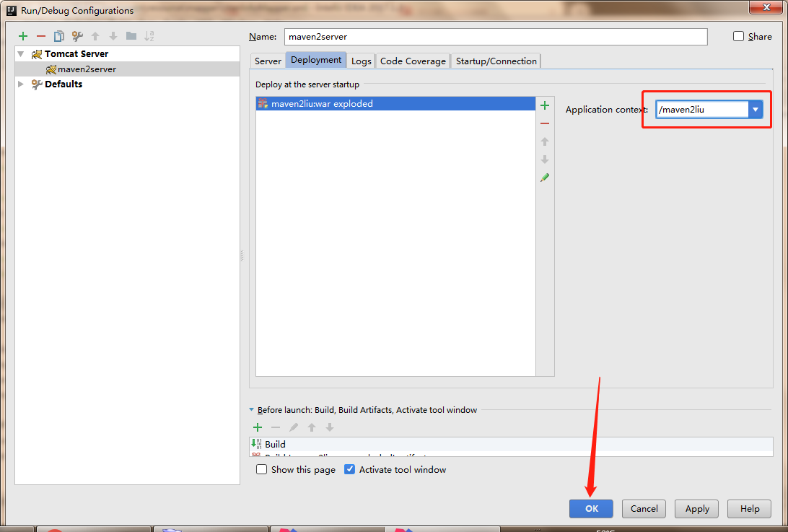Move deployment artifact down
The height and width of the screenshot is (532, 788).
(545, 160)
